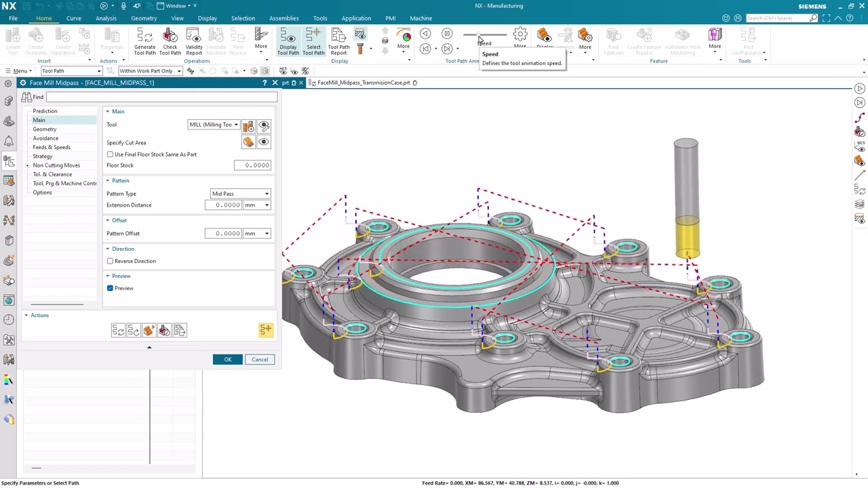This screenshot has height=488, width=868.
Task: Open the File menu
Action: coord(13,18)
